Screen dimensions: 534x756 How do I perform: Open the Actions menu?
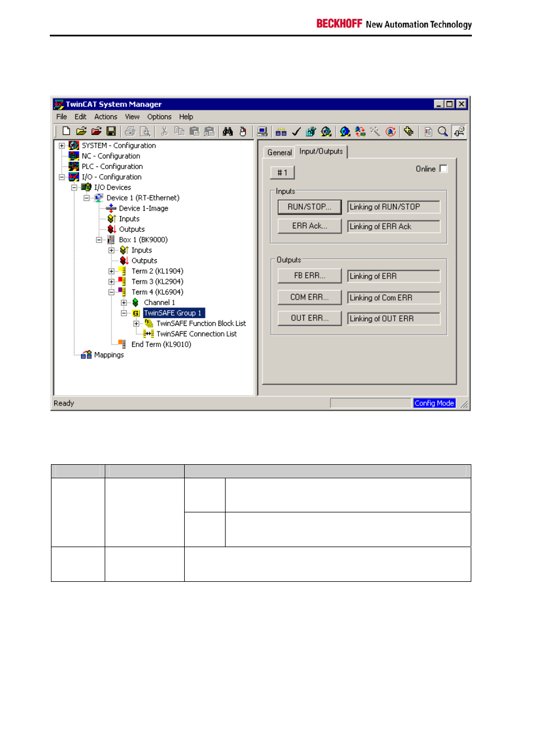(106, 116)
